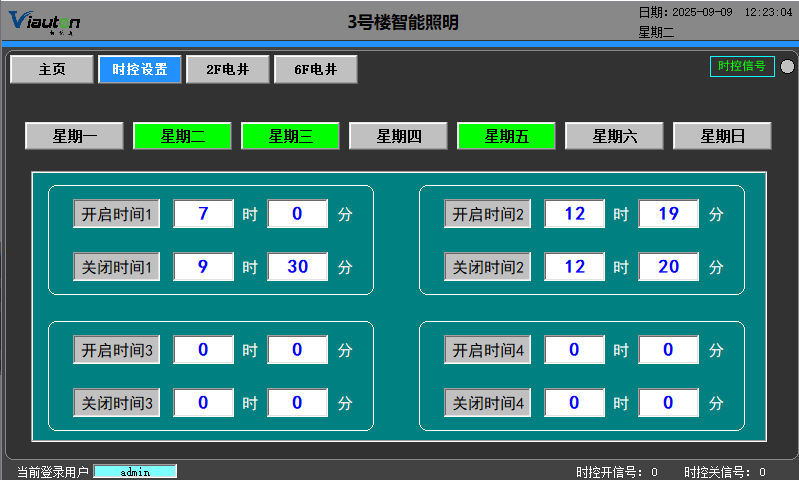Toggle 星期一 weekday on
The width and height of the screenshot is (799, 480).
coord(75,136)
